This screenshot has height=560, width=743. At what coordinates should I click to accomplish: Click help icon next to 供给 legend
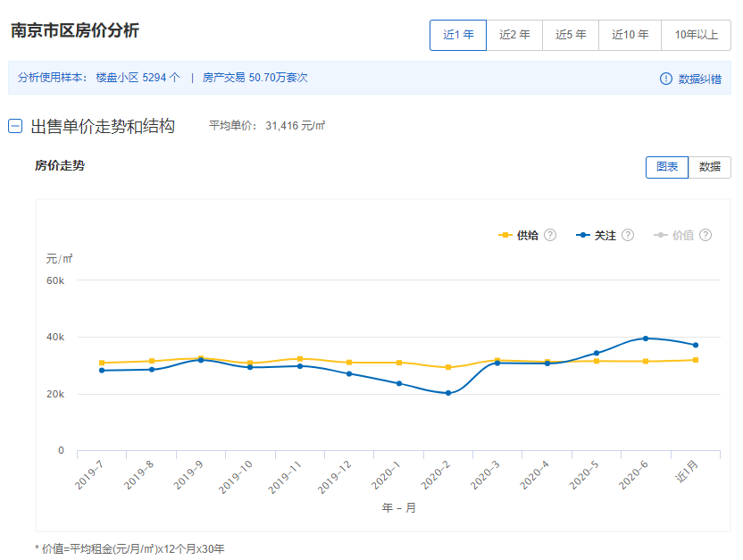click(550, 235)
